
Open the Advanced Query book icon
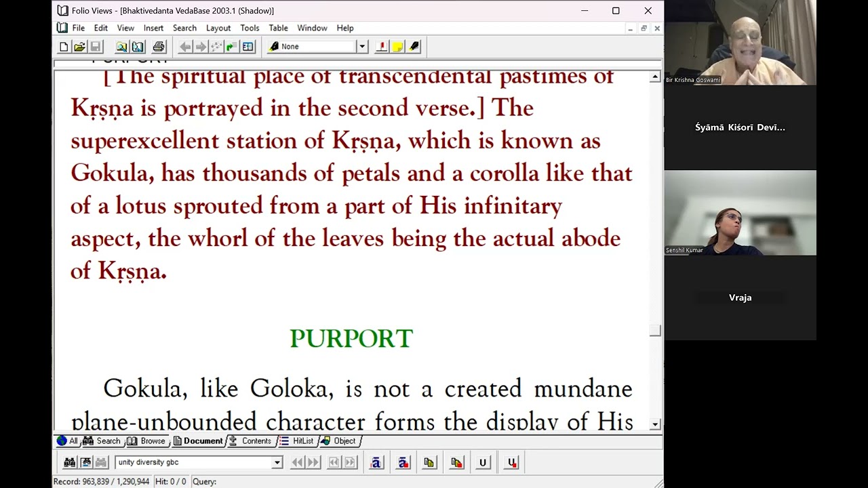coord(138,47)
